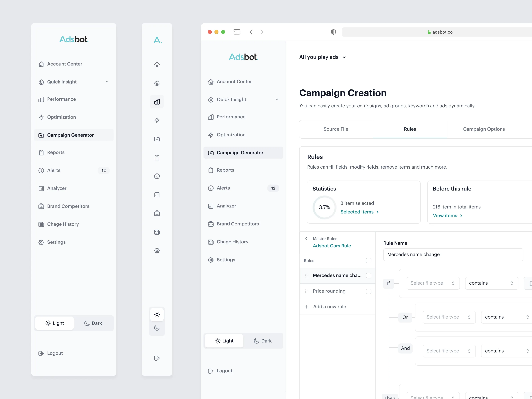This screenshot has height=399, width=532.
Task: Open 'Select file type' dropdown in And row
Action: [449, 351]
